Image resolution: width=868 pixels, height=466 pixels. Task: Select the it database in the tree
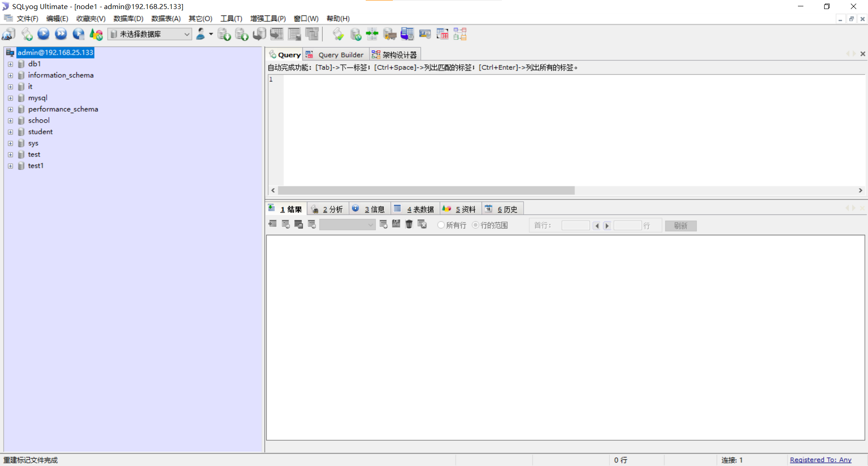pyautogui.click(x=30, y=86)
